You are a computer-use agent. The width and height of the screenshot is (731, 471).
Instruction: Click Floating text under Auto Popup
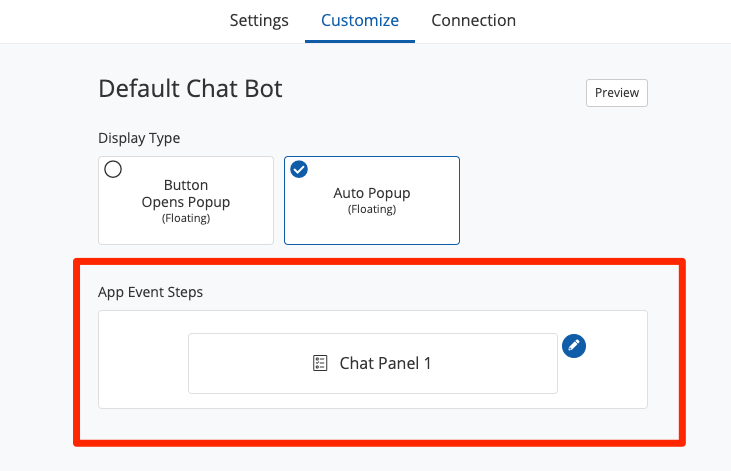point(372,210)
